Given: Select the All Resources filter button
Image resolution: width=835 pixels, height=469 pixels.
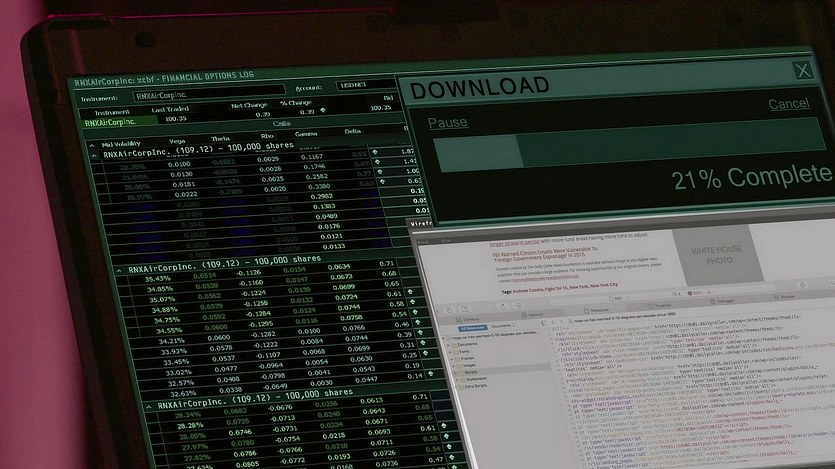Looking at the screenshot, I should pos(472,328).
